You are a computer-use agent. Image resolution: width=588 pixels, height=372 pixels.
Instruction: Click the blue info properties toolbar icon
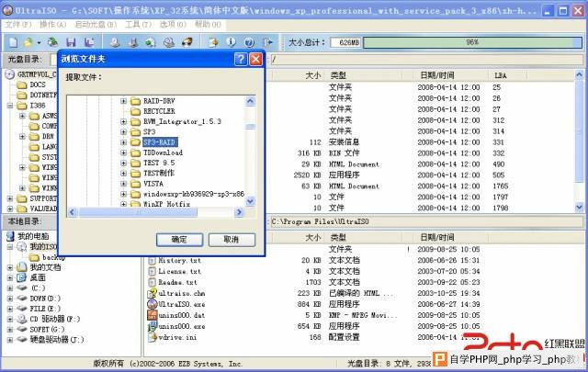(232, 42)
